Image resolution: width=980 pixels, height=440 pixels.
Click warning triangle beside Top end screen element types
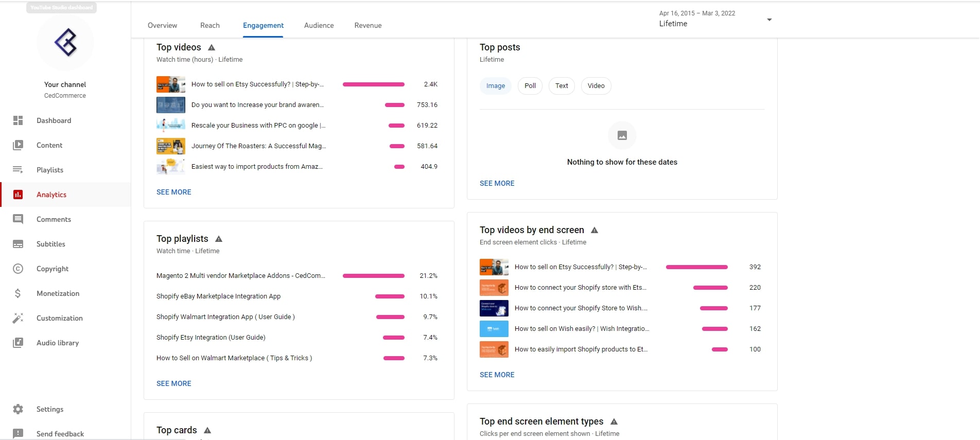pyautogui.click(x=614, y=421)
